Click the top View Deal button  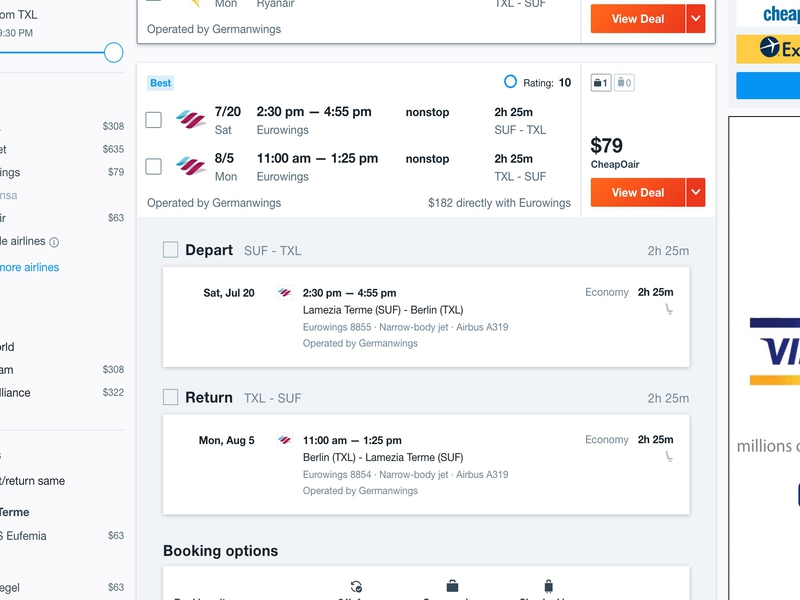(x=638, y=19)
